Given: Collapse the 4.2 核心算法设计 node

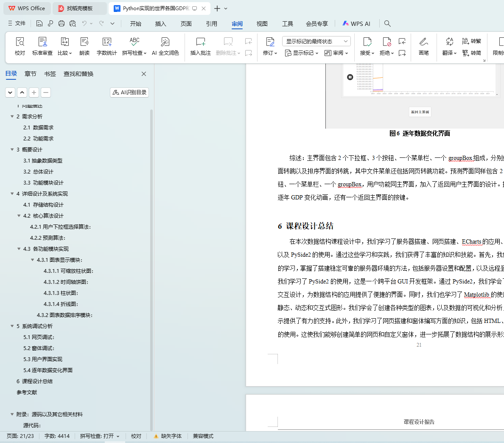Looking at the screenshot, I should 19,216.
